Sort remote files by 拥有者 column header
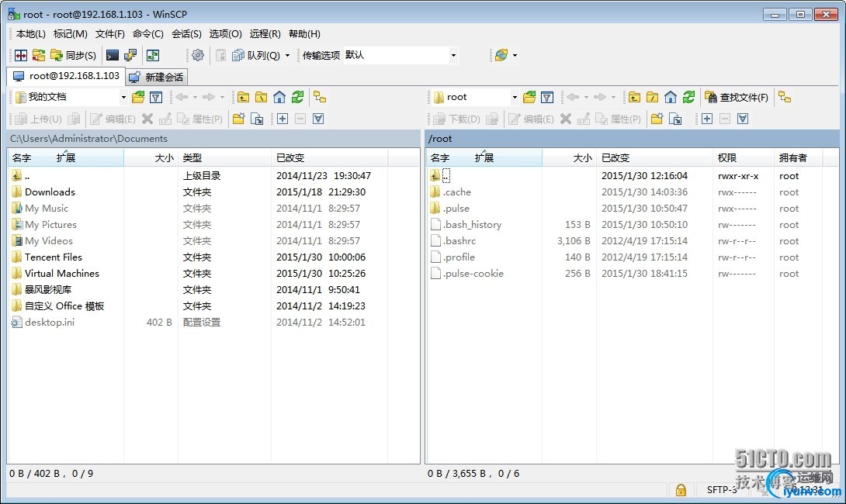 pyautogui.click(x=798, y=157)
